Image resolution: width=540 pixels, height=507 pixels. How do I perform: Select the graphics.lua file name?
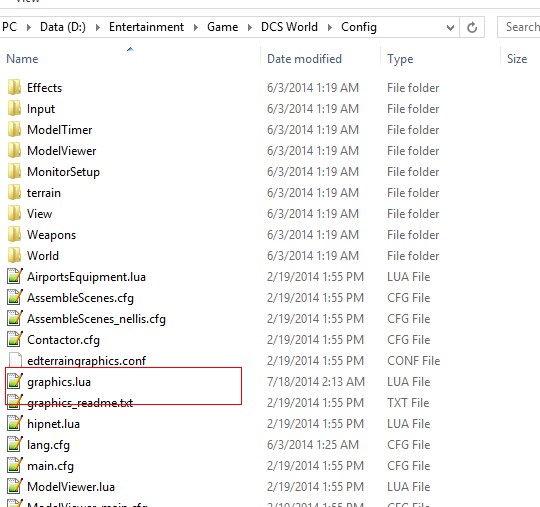pyautogui.click(x=59, y=382)
